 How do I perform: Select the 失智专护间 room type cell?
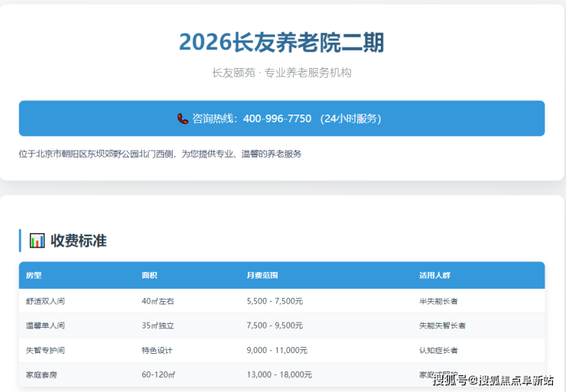[x=45, y=350]
